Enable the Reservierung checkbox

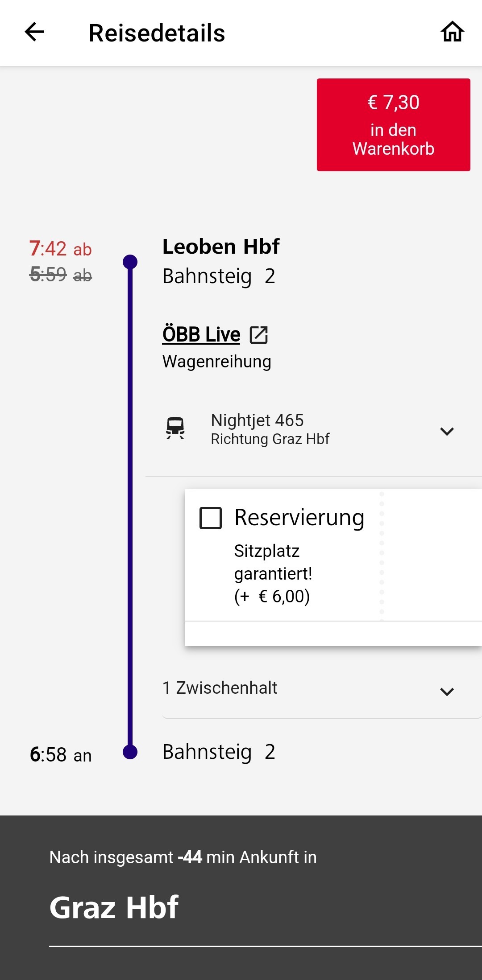tap(211, 518)
